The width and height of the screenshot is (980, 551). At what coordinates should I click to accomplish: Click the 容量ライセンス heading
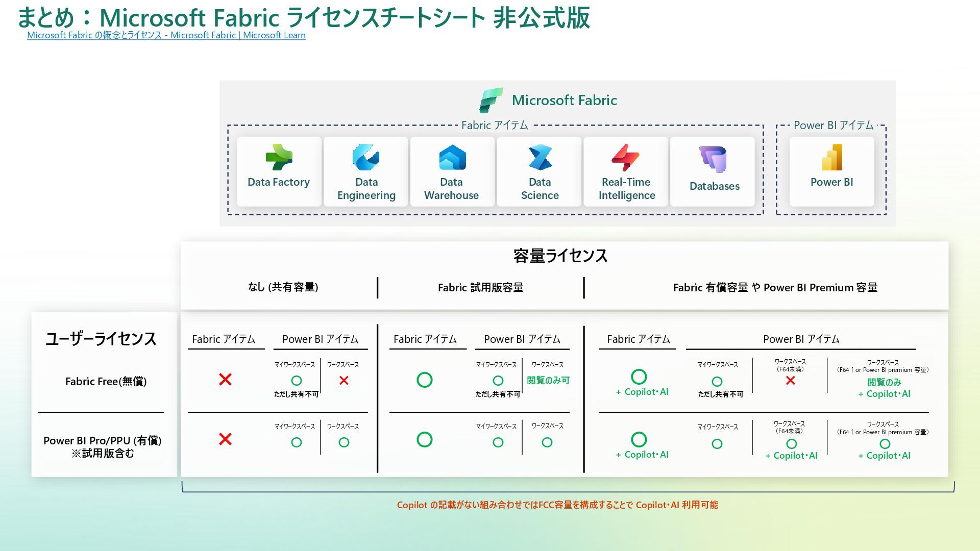(x=560, y=256)
